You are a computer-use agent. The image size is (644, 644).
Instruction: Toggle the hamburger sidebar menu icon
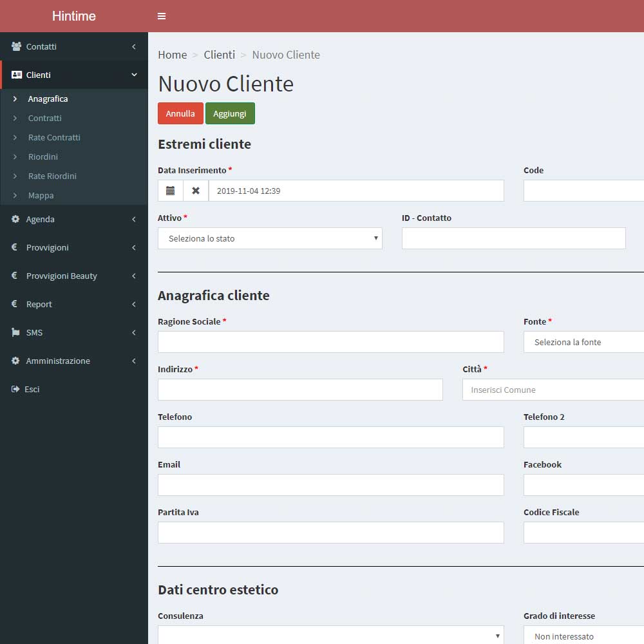162,16
